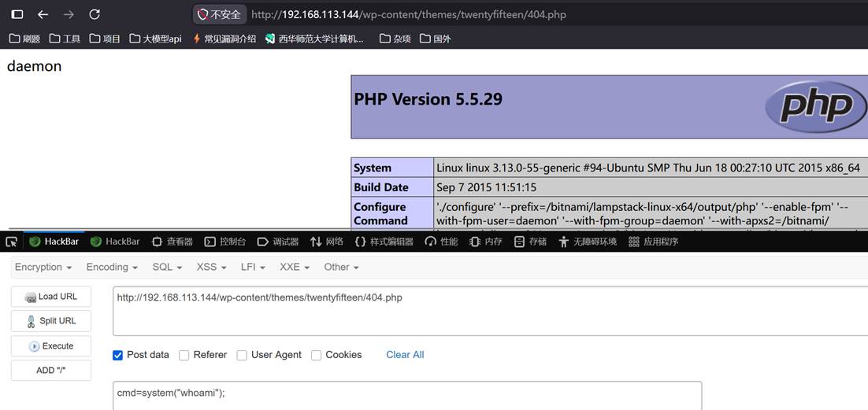Open the 常见漏洞介绍 bookmark
The height and width of the screenshot is (410, 868).
point(224,39)
